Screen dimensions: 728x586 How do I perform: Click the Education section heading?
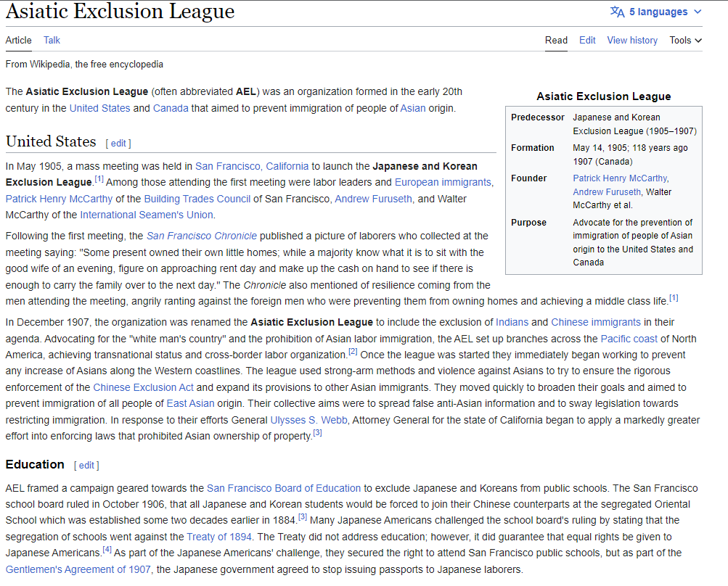point(35,464)
